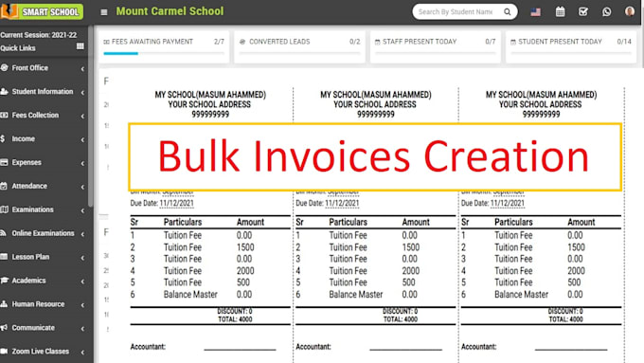644x363 pixels.
Task: Click Mount Carmel School title
Action: 170,11
